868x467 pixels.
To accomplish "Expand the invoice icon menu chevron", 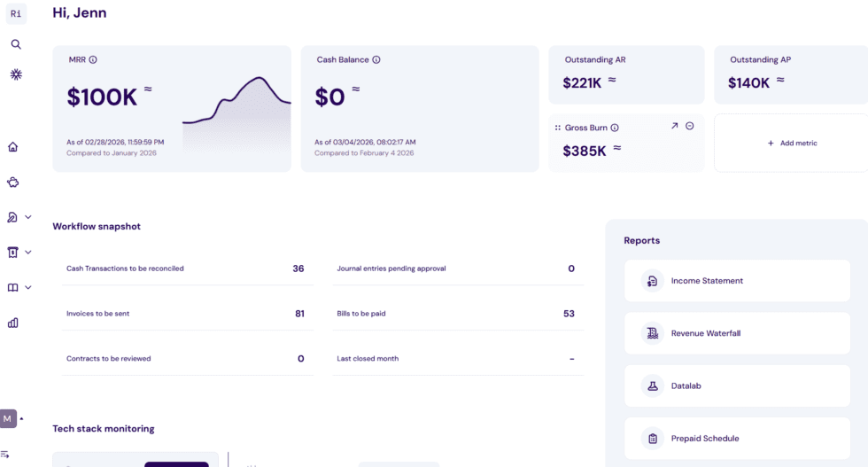I will [28, 252].
